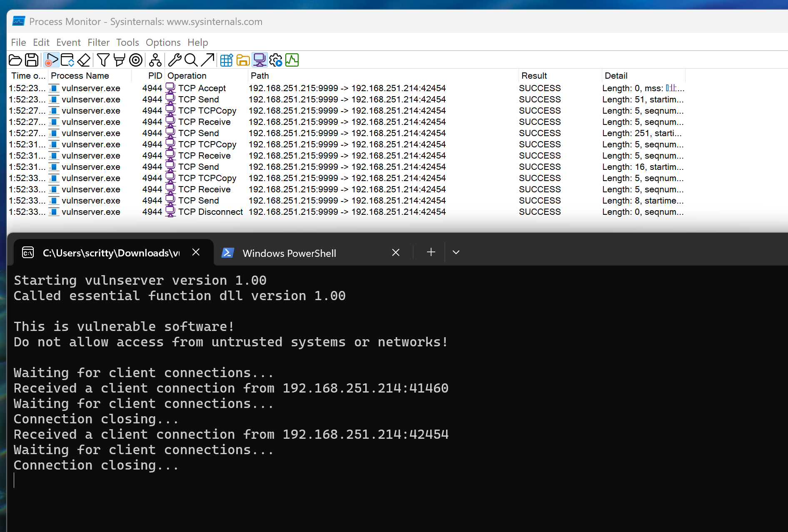
Task: Select the include-process-from-window crosshair tool
Action: (x=135, y=60)
